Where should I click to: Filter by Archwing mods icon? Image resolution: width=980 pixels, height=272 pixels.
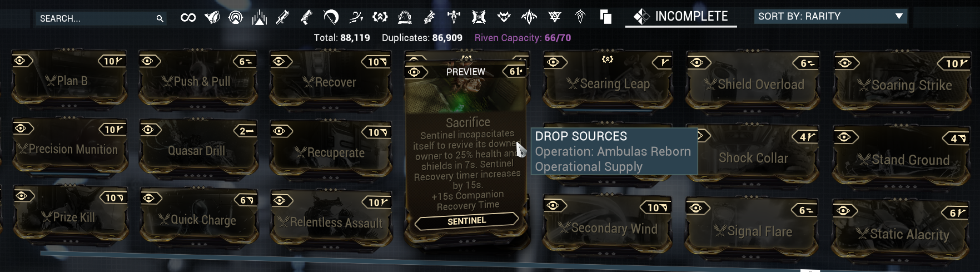point(529,18)
